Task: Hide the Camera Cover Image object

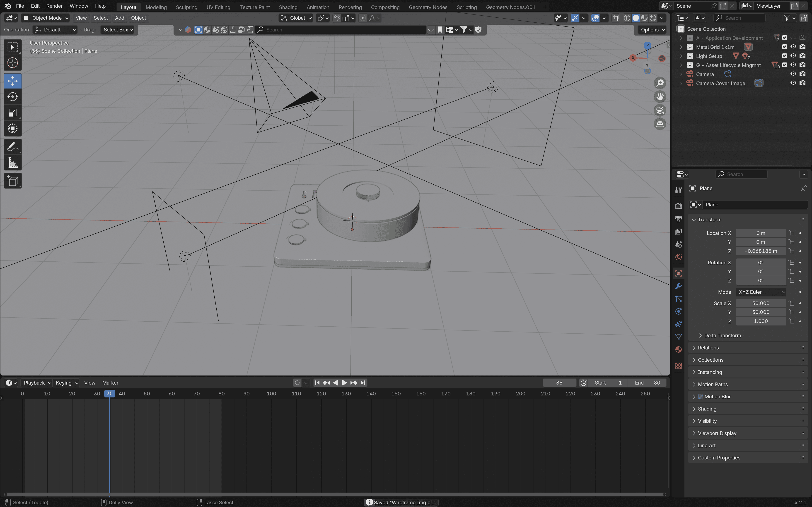Action: (793, 83)
